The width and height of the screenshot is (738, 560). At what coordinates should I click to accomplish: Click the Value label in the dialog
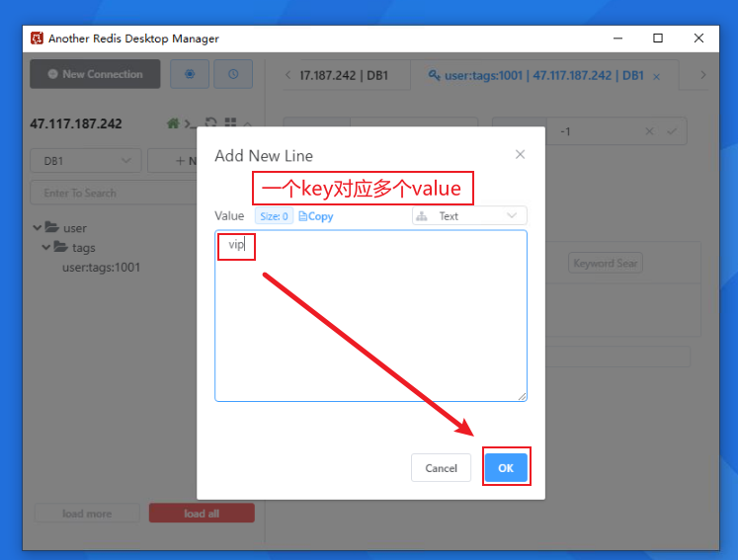pyautogui.click(x=229, y=216)
